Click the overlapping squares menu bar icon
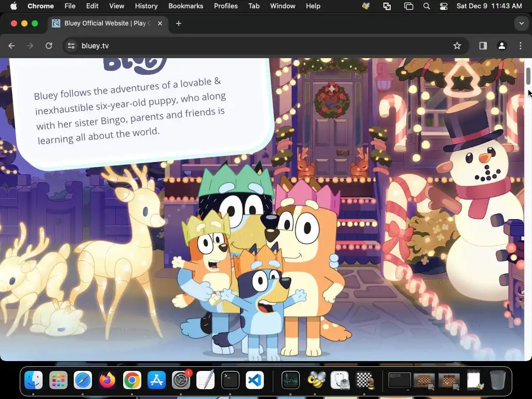The width and height of the screenshot is (532, 399). [387, 6]
